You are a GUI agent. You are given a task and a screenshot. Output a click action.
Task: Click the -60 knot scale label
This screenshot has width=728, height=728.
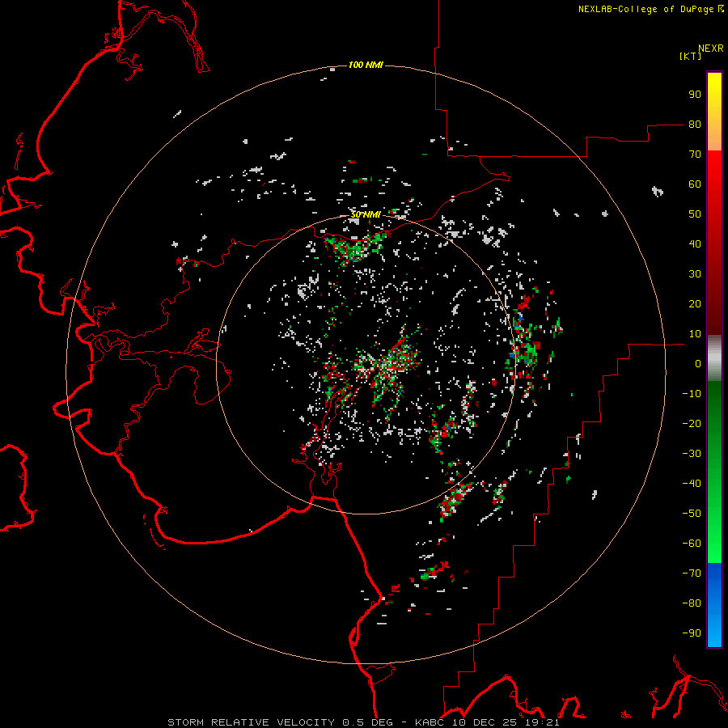[x=692, y=544]
